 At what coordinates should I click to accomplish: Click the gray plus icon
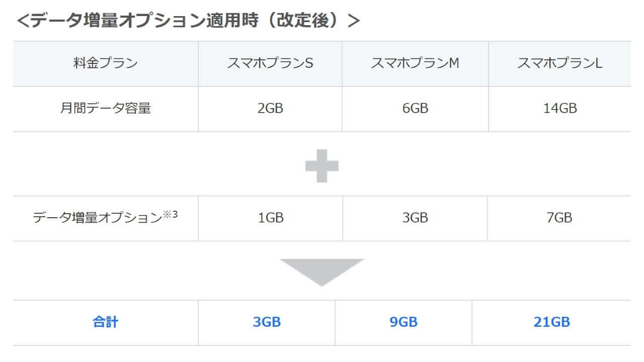pos(322,165)
